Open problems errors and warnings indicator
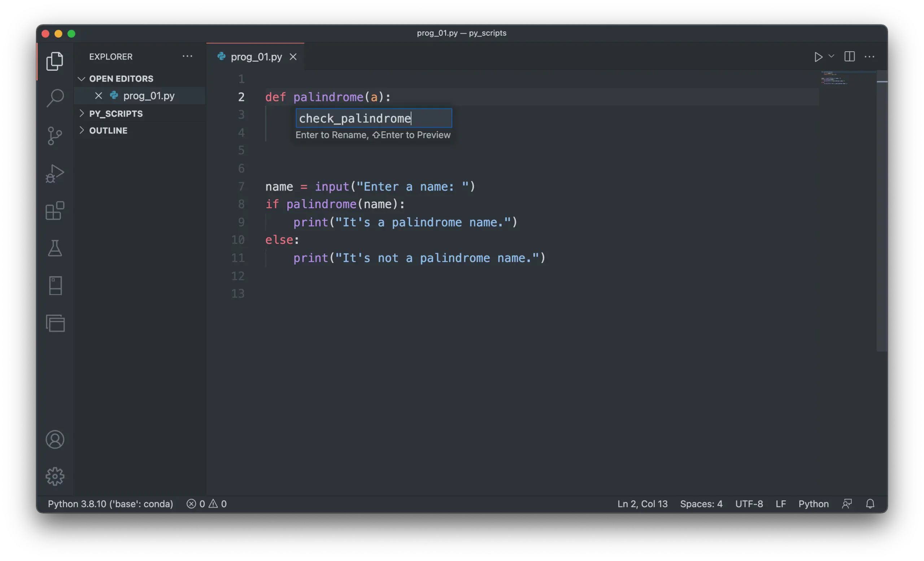The image size is (924, 561). (x=206, y=504)
